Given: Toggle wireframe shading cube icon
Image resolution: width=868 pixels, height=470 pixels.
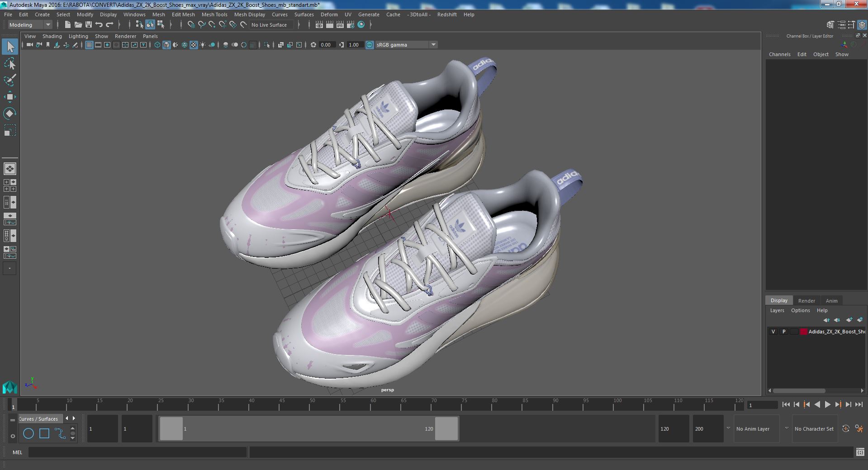Looking at the screenshot, I should (x=157, y=45).
